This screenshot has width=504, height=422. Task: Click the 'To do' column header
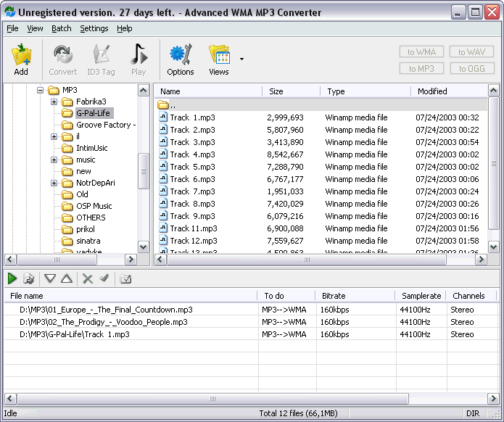(286, 296)
